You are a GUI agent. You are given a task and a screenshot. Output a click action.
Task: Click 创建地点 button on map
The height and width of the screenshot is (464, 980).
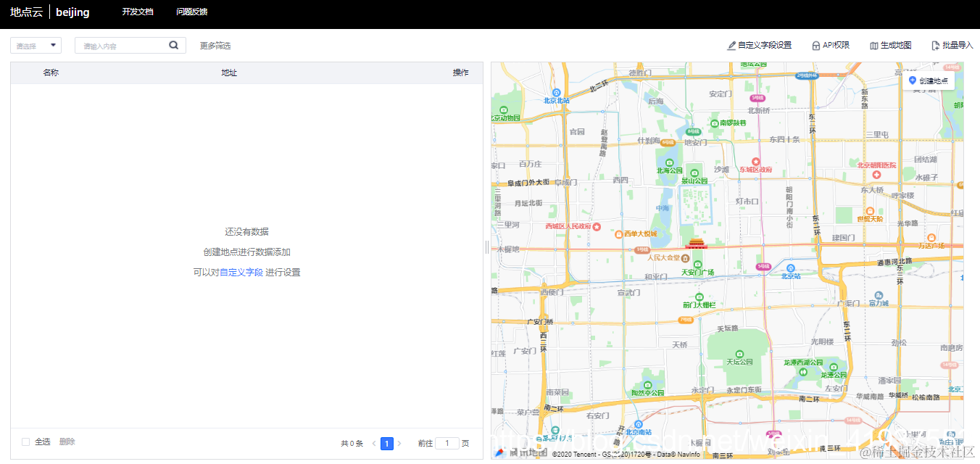[x=928, y=80]
